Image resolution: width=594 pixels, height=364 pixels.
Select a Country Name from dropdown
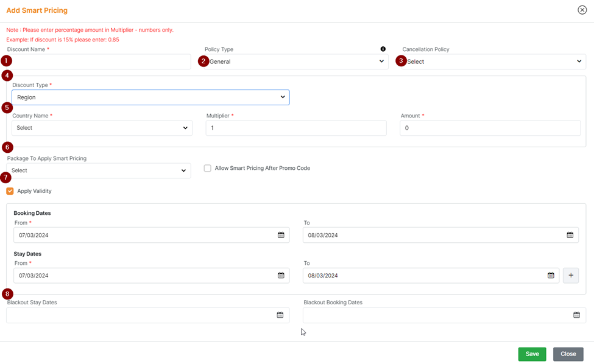point(102,128)
